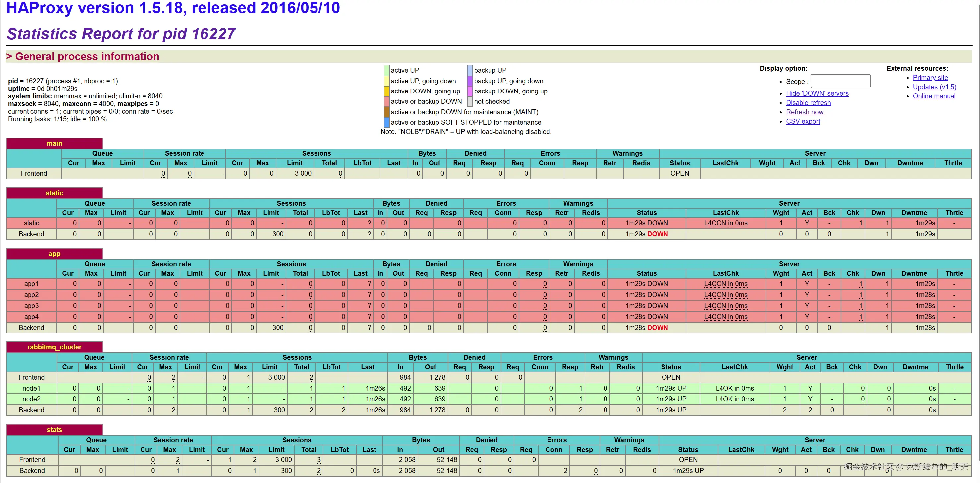Click the Disable refresh link

pos(808,103)
